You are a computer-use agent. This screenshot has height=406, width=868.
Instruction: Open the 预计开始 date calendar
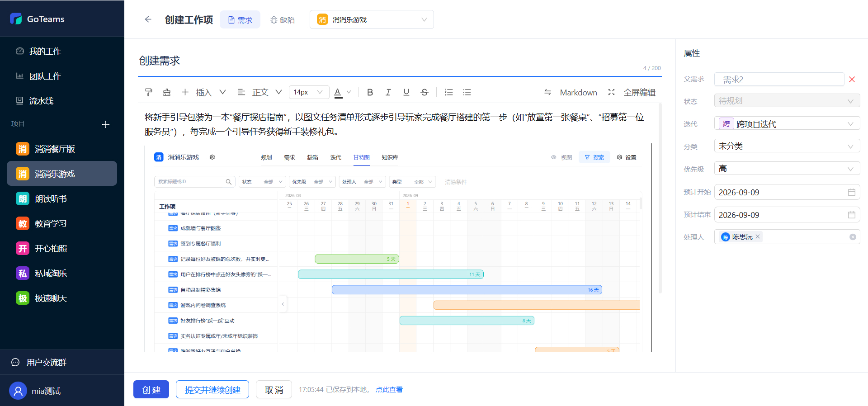click(x=852, y=192)
